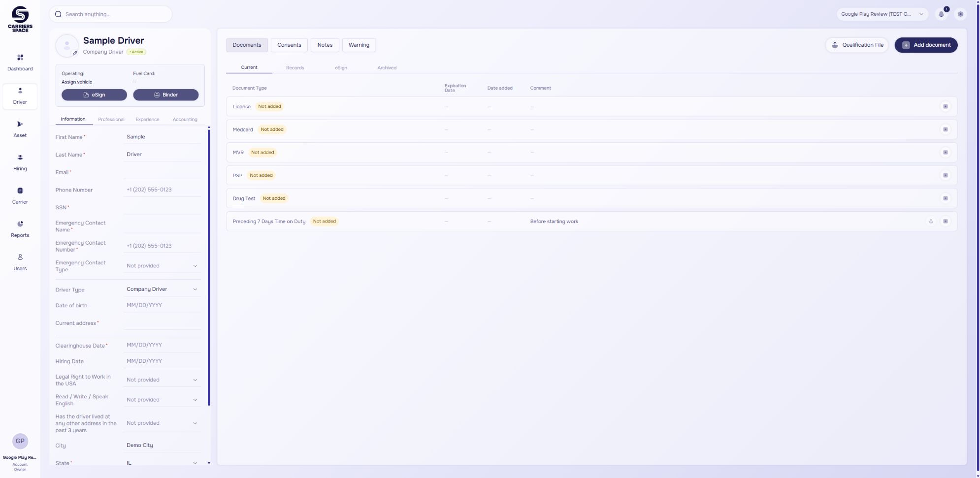980x478 pixels.
Task: Click the Add document button
Action: point(926,45)
